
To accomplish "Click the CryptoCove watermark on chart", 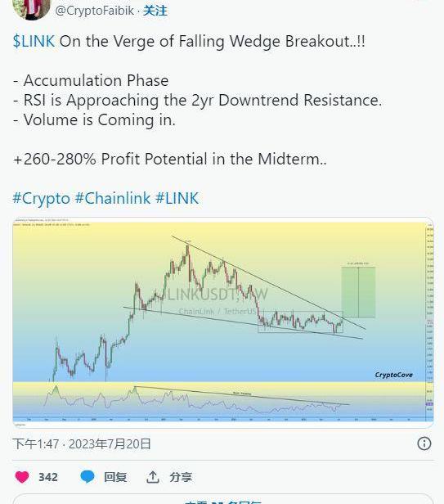I will (x=393, y=375).
